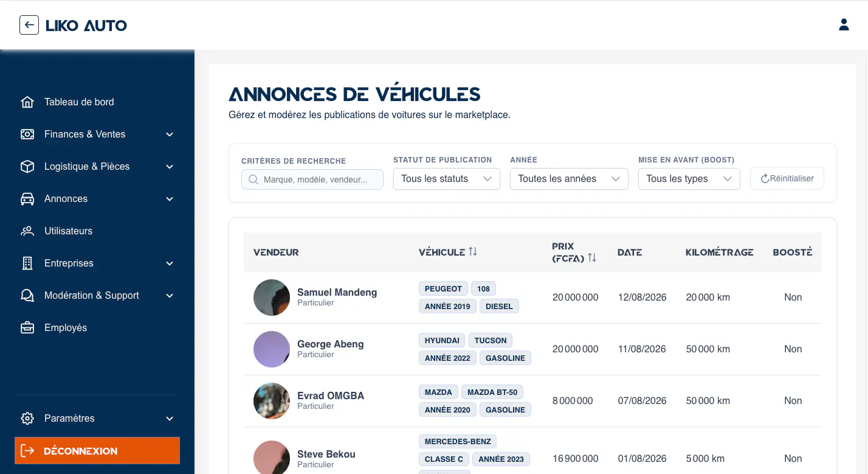The width and height of the screenshot is (868, 474).
Task: Click the MERCEDES-BENZ tag
Action: click(458, 441)
